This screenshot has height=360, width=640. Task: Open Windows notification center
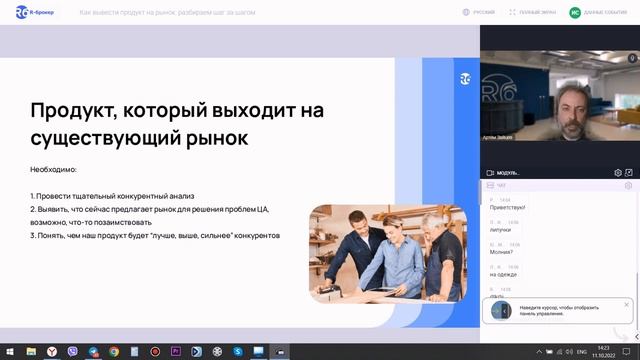click(627, 352)
